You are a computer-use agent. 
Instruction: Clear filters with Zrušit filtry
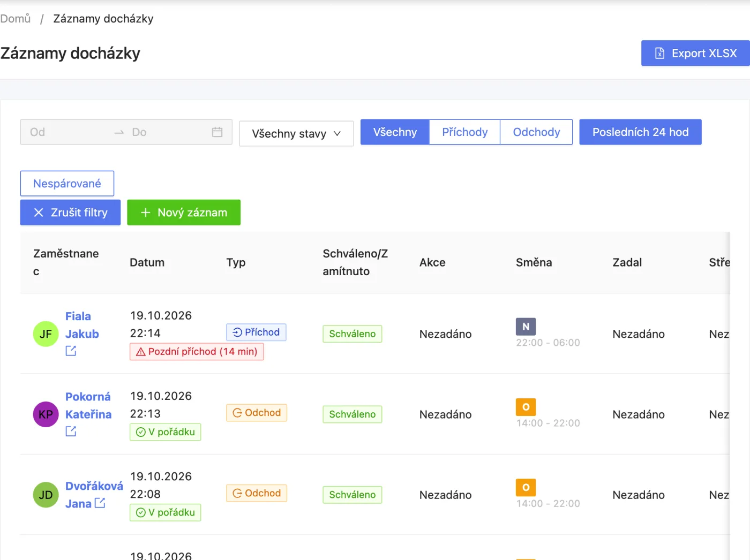[70, 213]
